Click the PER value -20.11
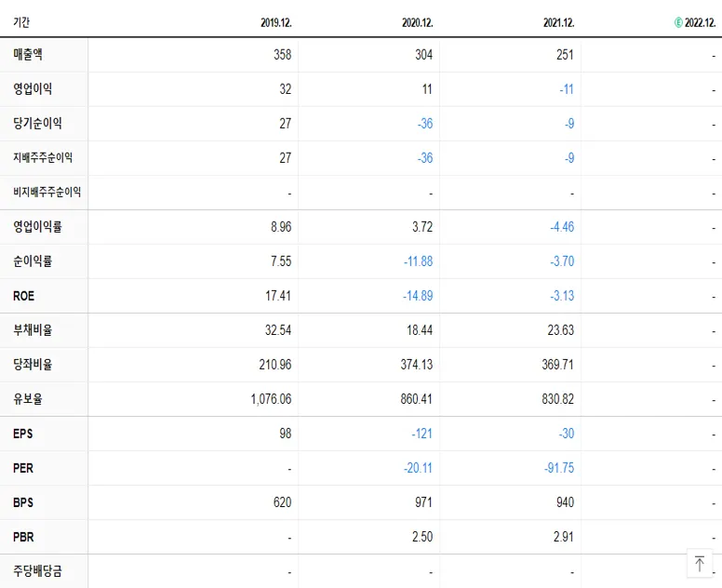Viewport: 722px width, 588px height. click(x=418, y=468)
